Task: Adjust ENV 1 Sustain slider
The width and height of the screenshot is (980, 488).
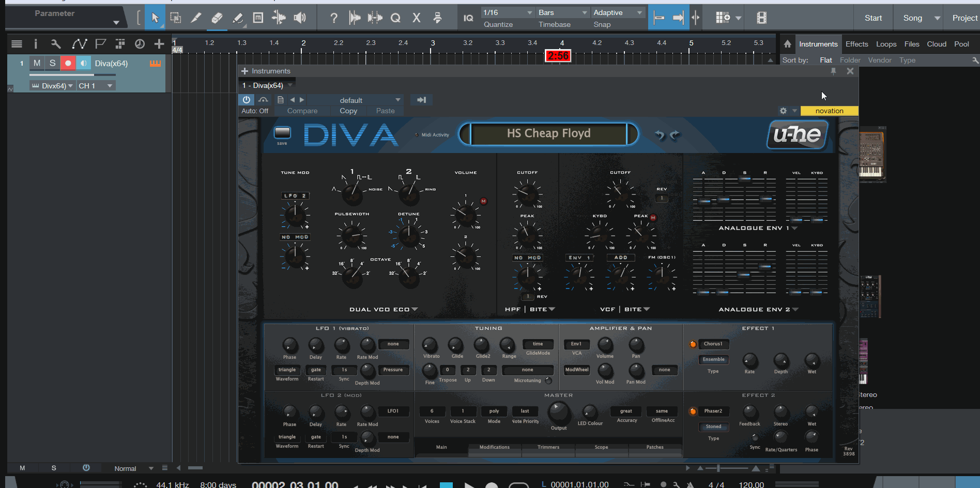Action: 744,179
